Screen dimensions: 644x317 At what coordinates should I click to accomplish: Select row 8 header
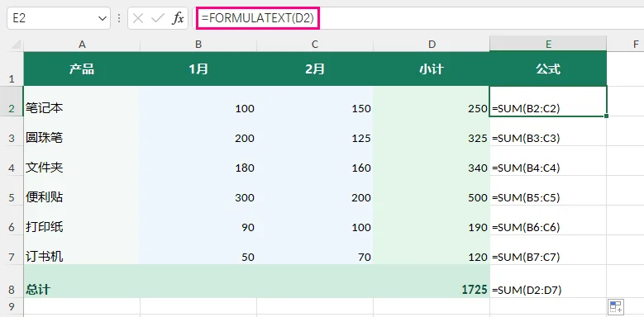click(x=12, y=282)
